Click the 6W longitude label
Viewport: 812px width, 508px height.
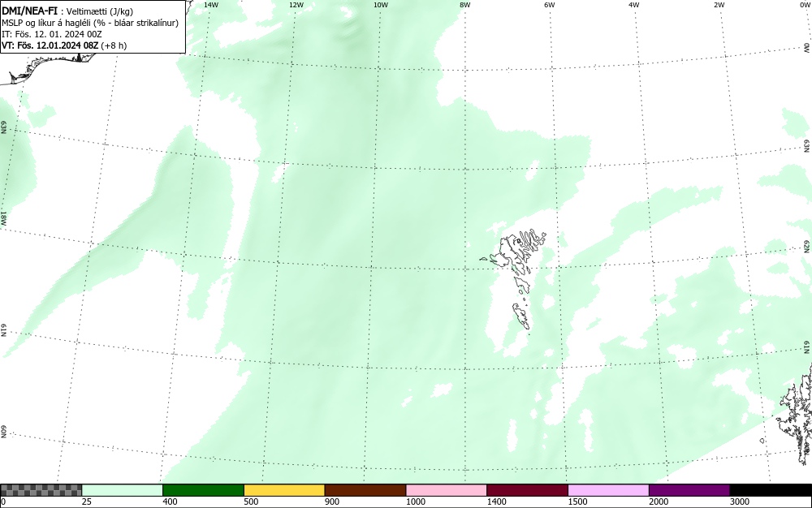coord(550,5)
